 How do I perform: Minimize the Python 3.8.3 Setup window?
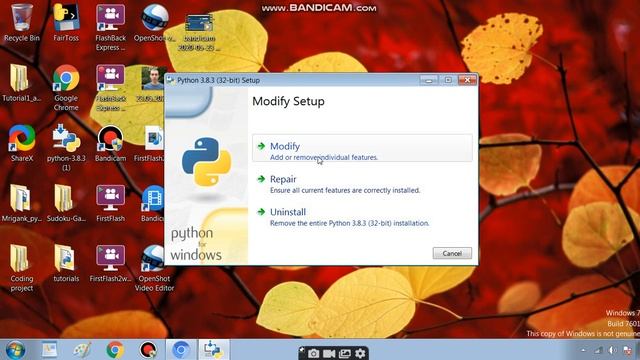click(x=429, y=80)
